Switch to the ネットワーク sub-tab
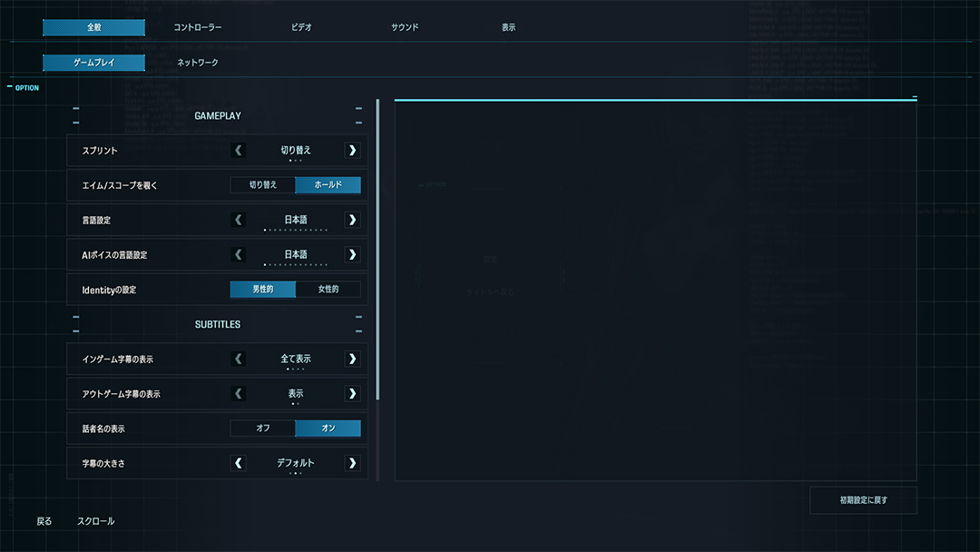This screenshot has width=980, height=552. click(197, 63)
